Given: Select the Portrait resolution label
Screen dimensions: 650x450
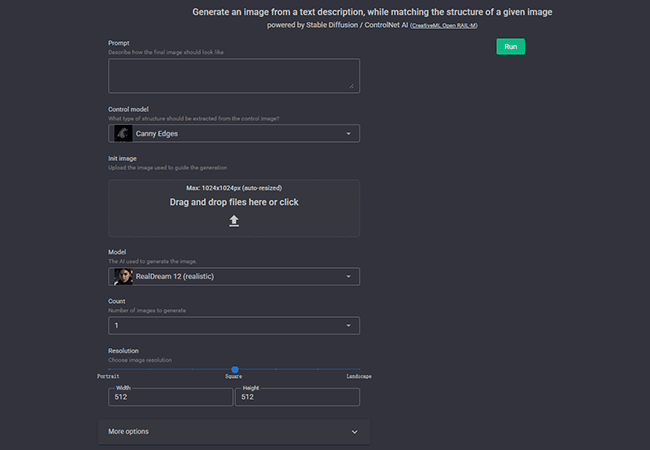Looking at the screenshot, I should (x=108, y=377).
